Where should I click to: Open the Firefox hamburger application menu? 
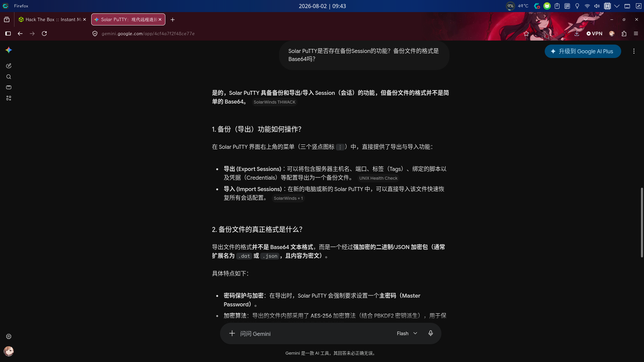pyautogui.click(x=636, y=34)
